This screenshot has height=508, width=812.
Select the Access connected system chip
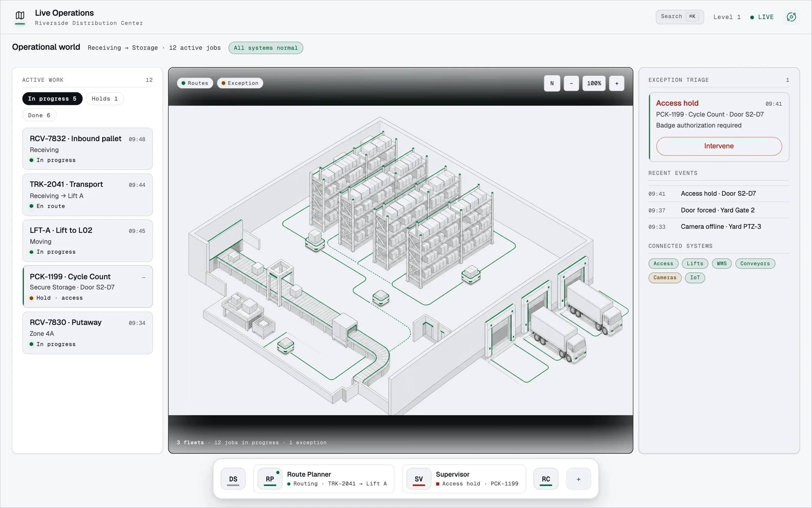pyautogui.click(x=663, y=264)
